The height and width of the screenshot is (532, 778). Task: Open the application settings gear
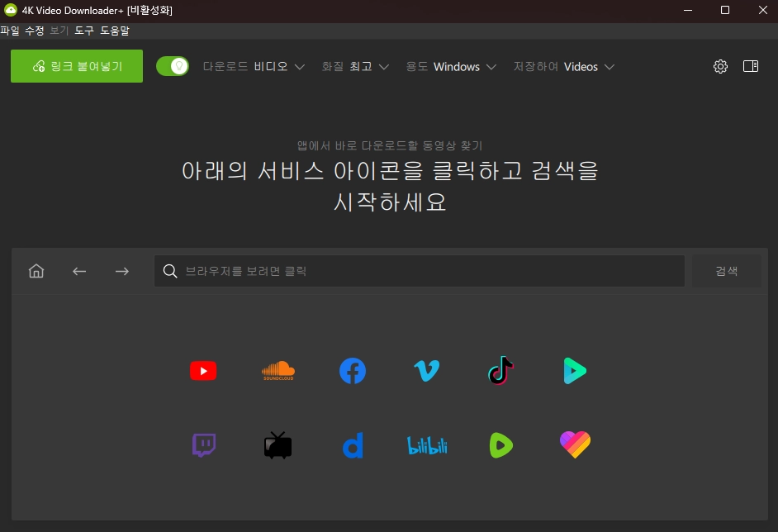click(719, 66)
